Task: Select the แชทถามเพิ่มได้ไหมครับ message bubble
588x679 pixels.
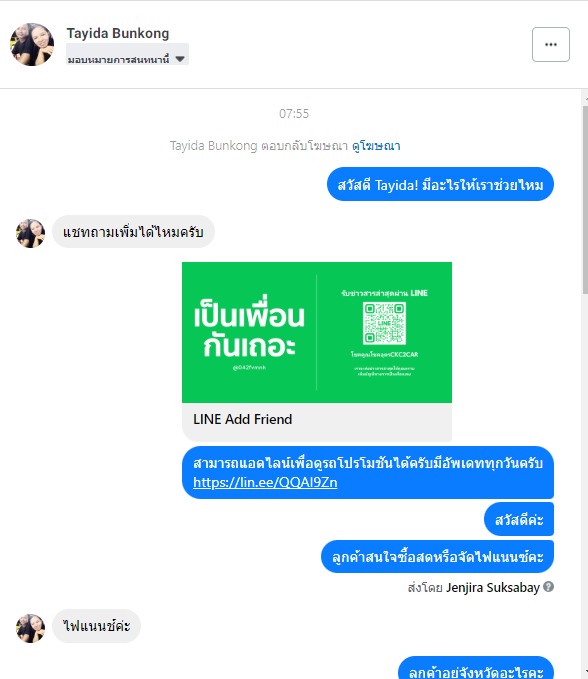Action: tap(133, 232)
